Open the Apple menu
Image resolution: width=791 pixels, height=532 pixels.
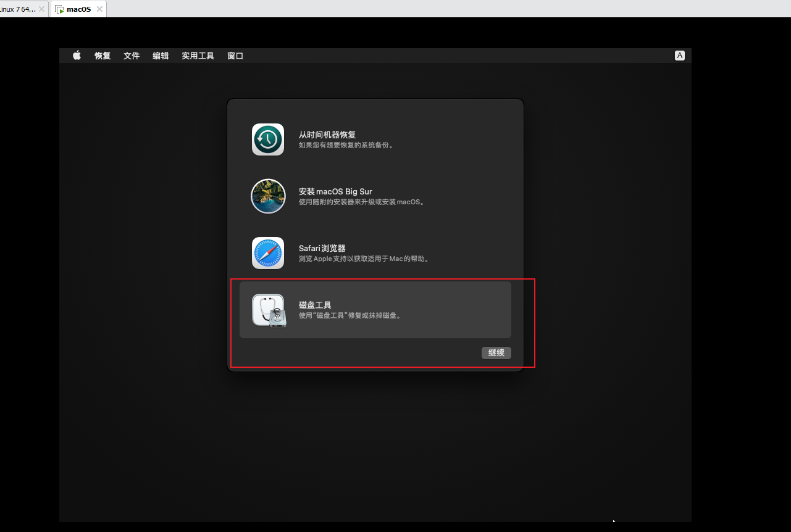[77, 56]
